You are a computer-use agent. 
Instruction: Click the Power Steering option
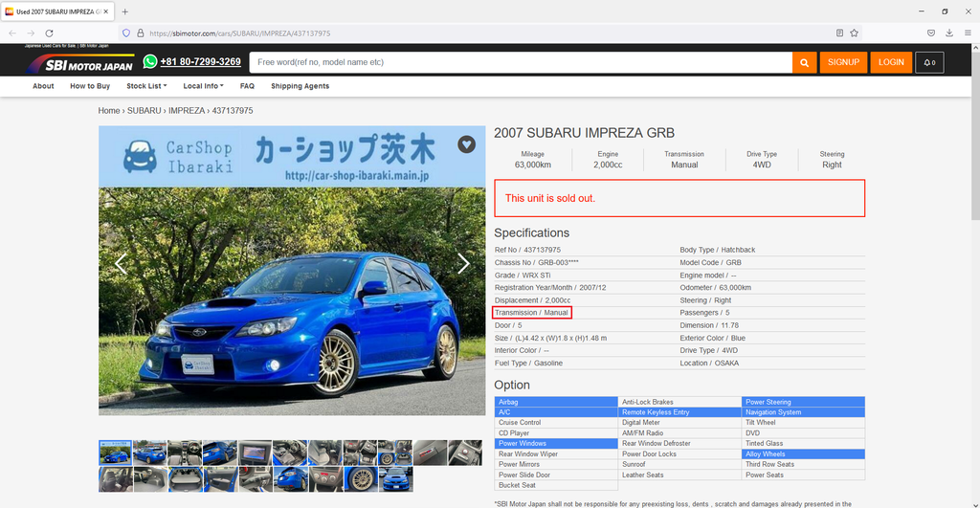tap(803, 402)
